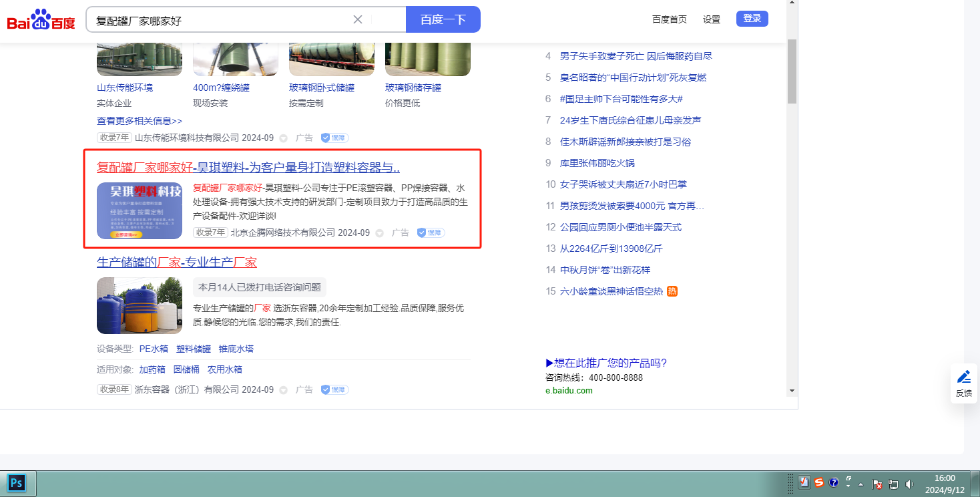Open the taskbar clock showing 16:00
The height and width of the screenshot is (497, 980).
[x=945, y=484]
